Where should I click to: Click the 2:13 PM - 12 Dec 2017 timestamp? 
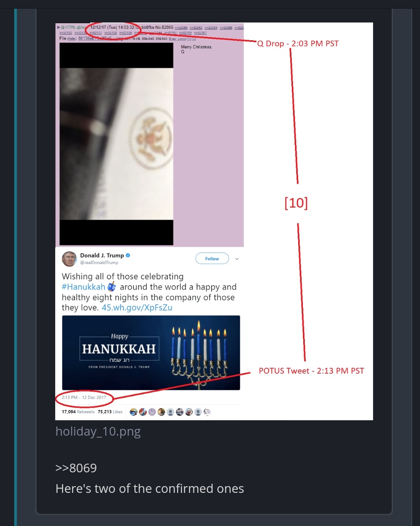point(84,397)
